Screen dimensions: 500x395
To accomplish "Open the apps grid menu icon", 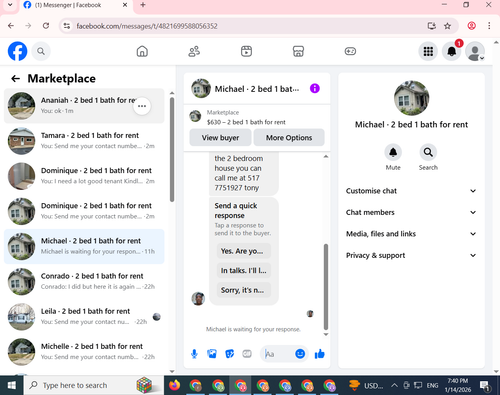I will coord(428,51).
